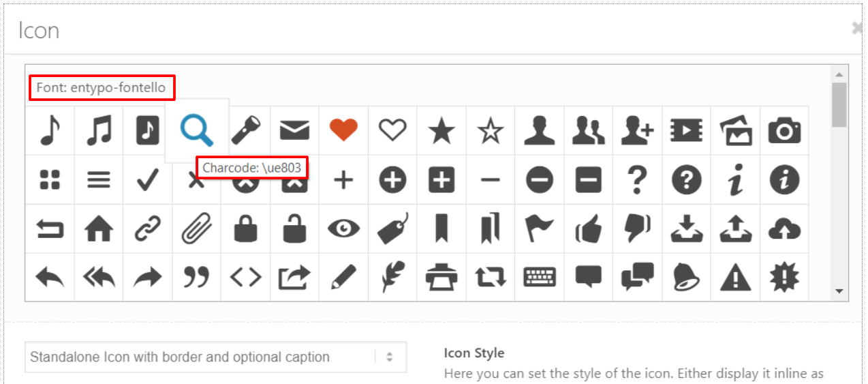Choose the eye icon

coord(343,228)
